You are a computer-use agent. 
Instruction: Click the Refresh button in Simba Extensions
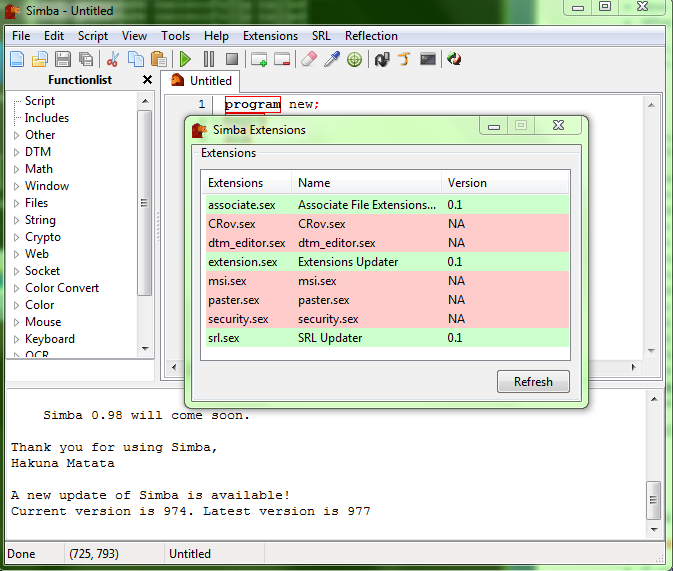click(x=533, y=381)
